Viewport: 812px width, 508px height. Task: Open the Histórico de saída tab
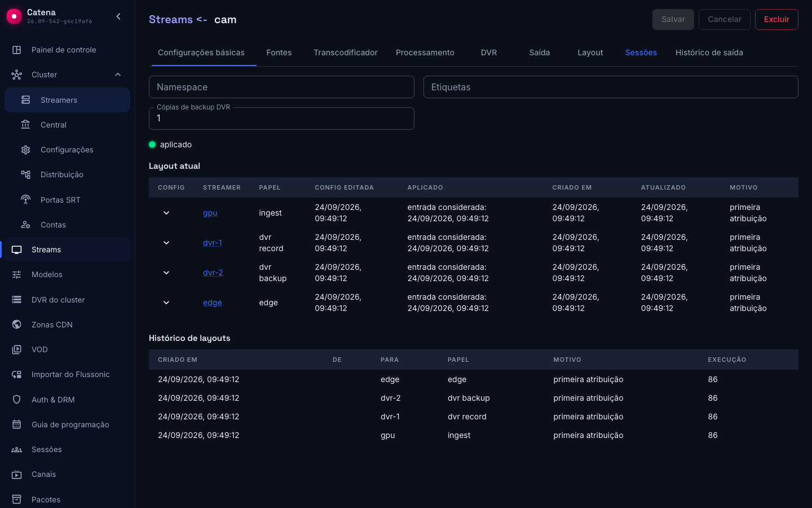click(709, 52)
